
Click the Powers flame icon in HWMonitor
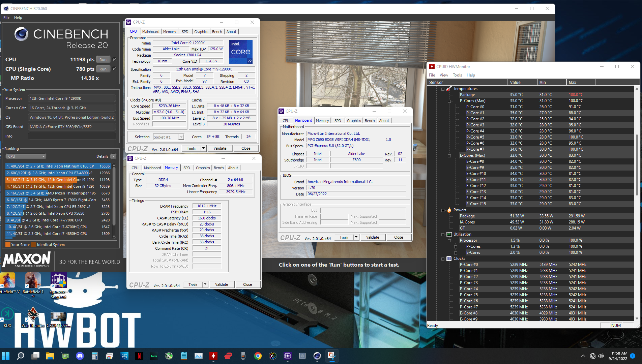pos(449,210)
